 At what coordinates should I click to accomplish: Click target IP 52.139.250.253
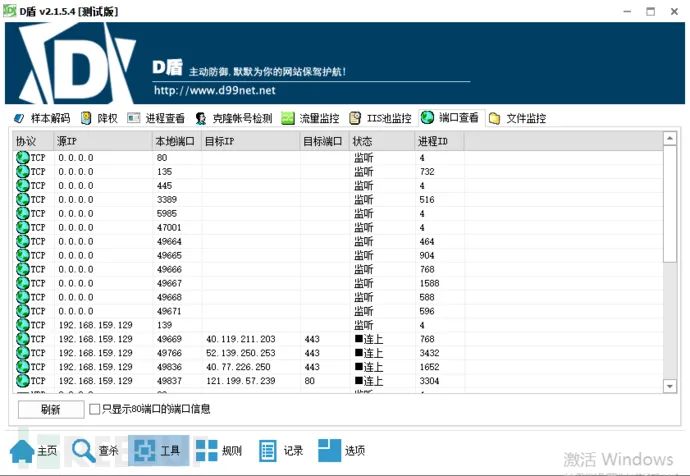[x=241, y=353]
